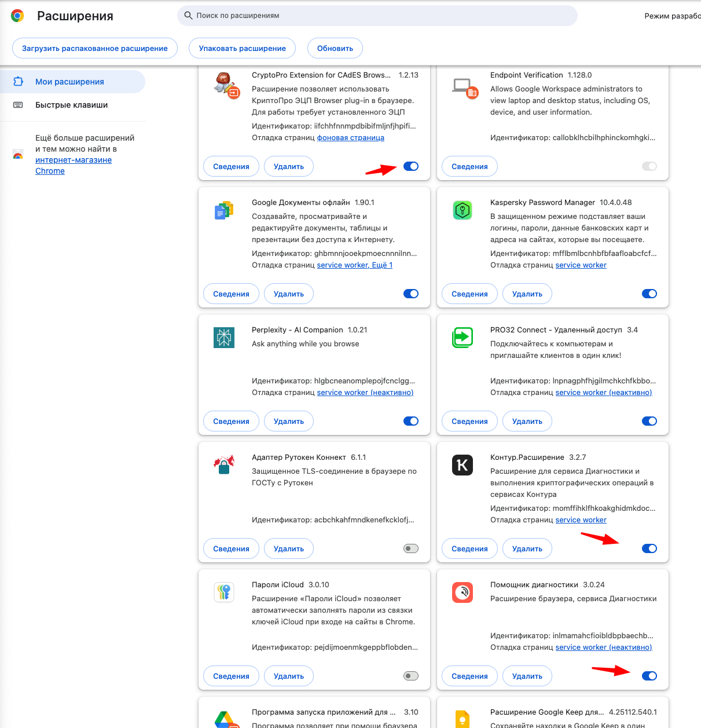Viewport: 701px width, 728px height.
Task: Open Сведения for Контур.Расширение
Action: 470,548
